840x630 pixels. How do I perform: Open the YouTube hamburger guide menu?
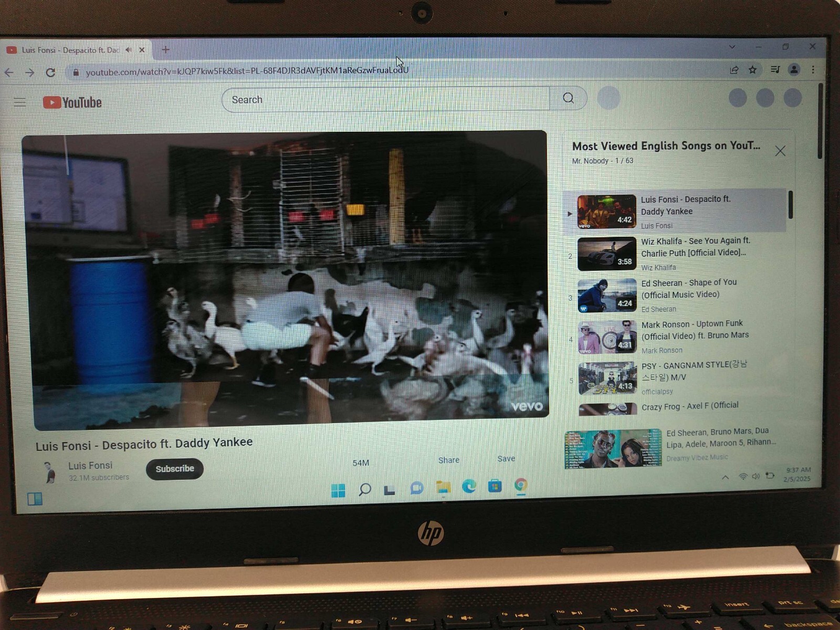click(x=20, y=102)
